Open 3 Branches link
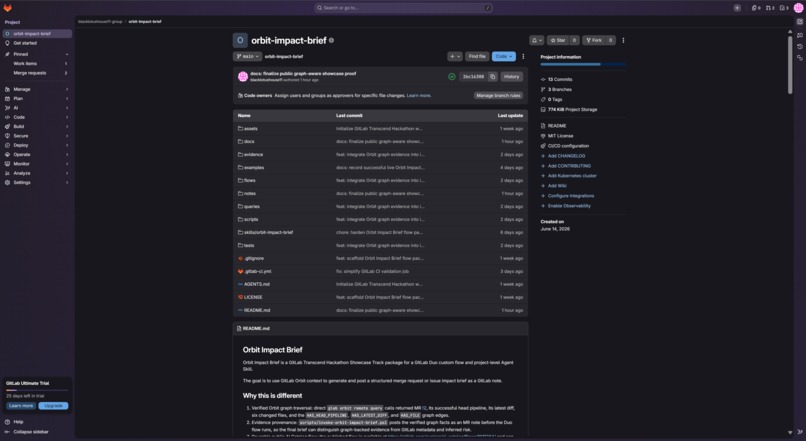 [x=559, y=89]
